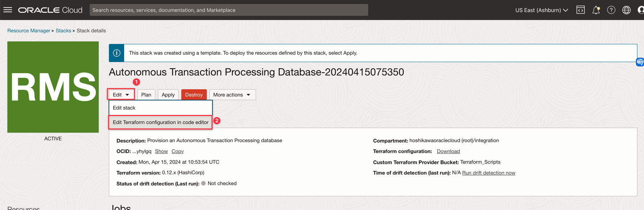644x210 pixels.
Task: Select Edit stack menu option
Action: click(124, 108)
